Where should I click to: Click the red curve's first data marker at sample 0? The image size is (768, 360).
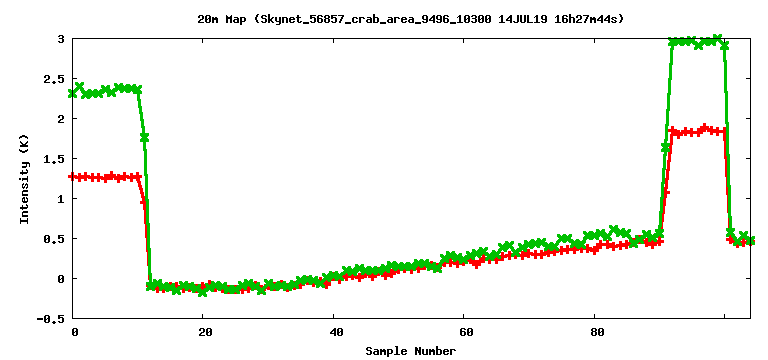click(x=73, y=177)
